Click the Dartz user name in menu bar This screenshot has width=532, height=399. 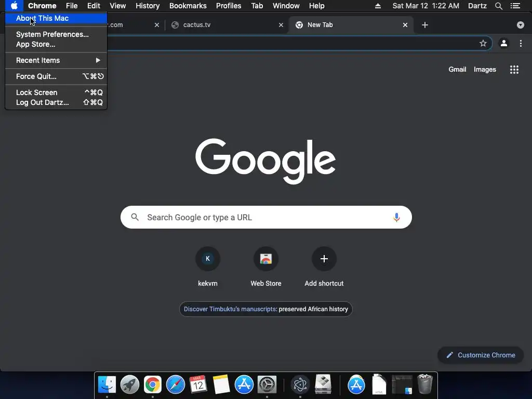point(477,6)
